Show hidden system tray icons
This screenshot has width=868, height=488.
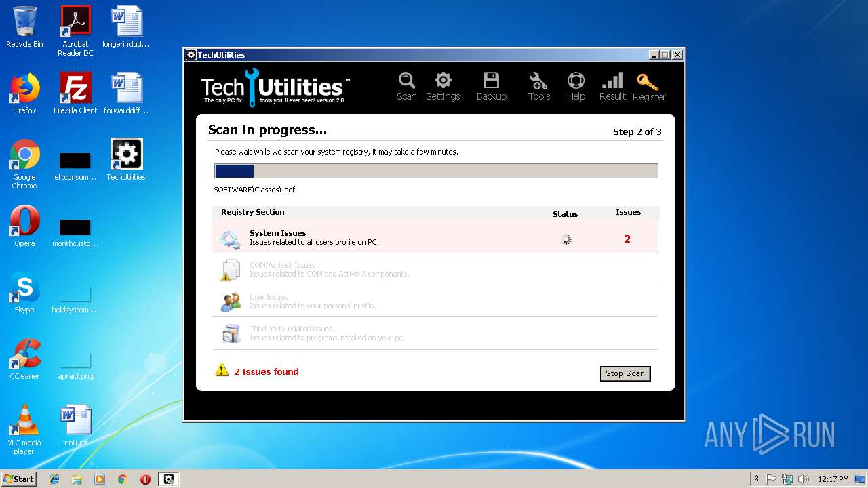(x=756, y=479)
